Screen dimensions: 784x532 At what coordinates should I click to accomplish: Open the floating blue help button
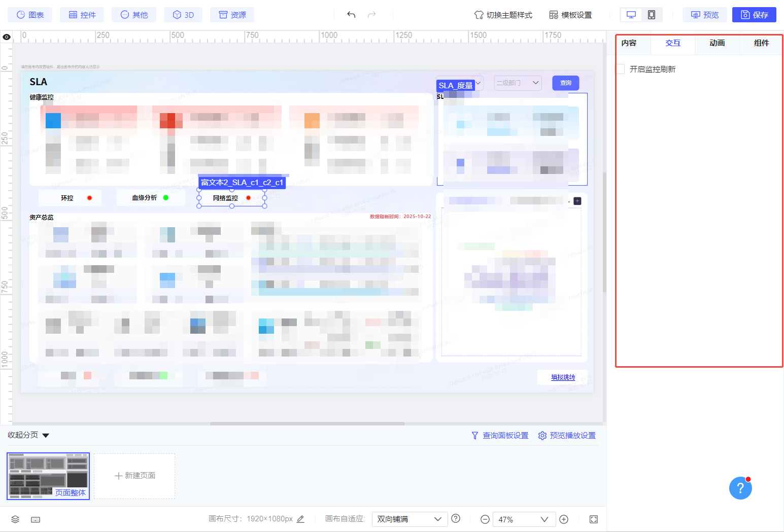[x=740, y=488]
